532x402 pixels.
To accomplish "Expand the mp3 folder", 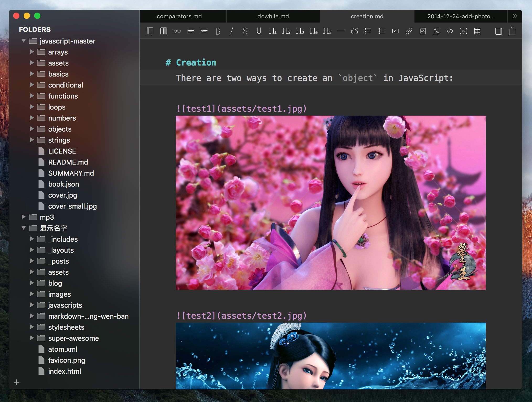I will pyautogui.click(x=24, y=217).
